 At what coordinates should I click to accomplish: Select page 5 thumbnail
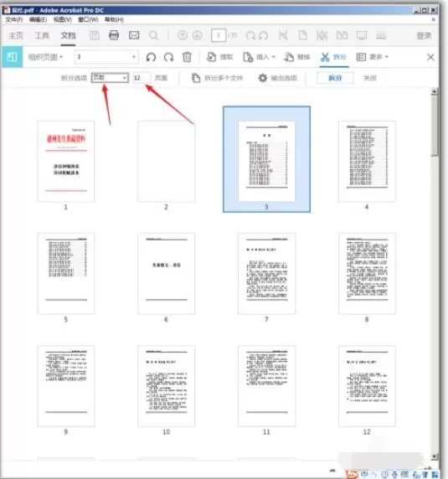pyautogui.click(x=65, y=274)
